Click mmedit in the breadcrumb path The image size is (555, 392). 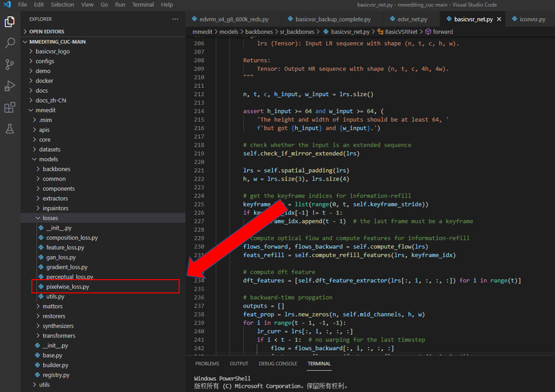(203, 32)
